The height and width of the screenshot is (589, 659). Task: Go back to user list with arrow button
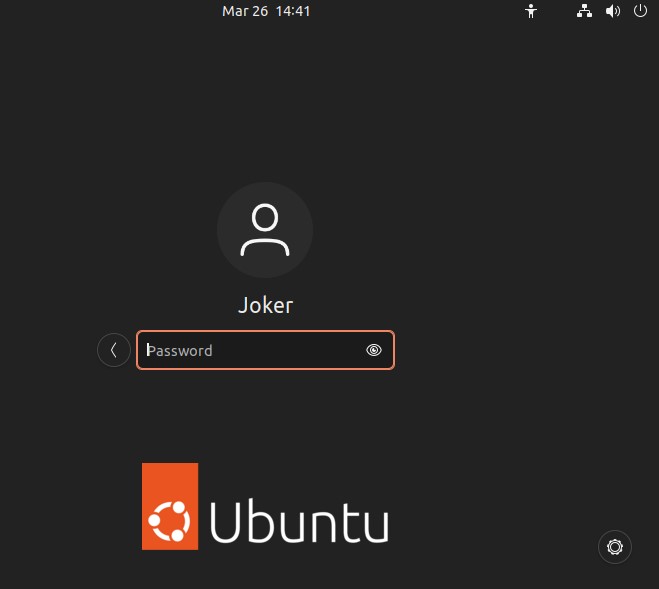113,350
